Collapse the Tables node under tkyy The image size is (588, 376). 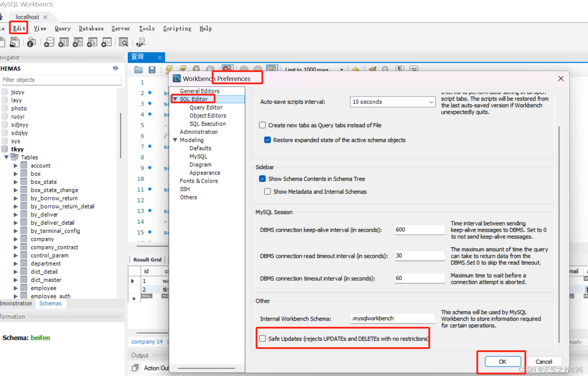point(6,157)
